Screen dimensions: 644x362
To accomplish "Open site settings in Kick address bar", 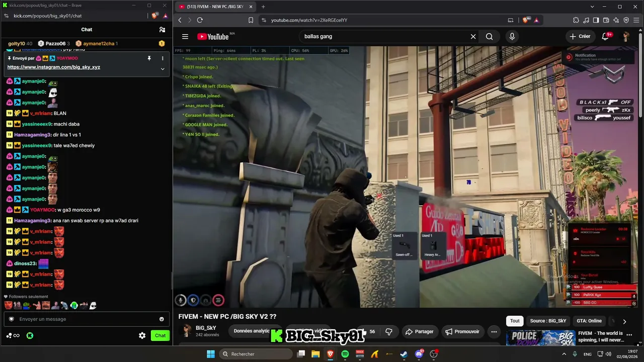I will click(7, 16).
